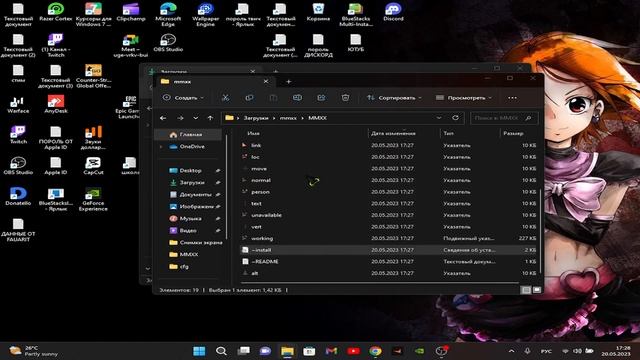Select the --install setup information file
The width and height of the screenshot is (640, 360).
point(388,250)
